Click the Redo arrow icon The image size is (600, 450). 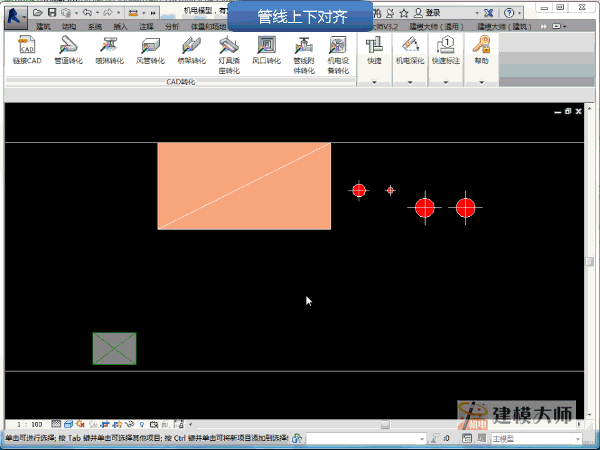tap(108, 13)
